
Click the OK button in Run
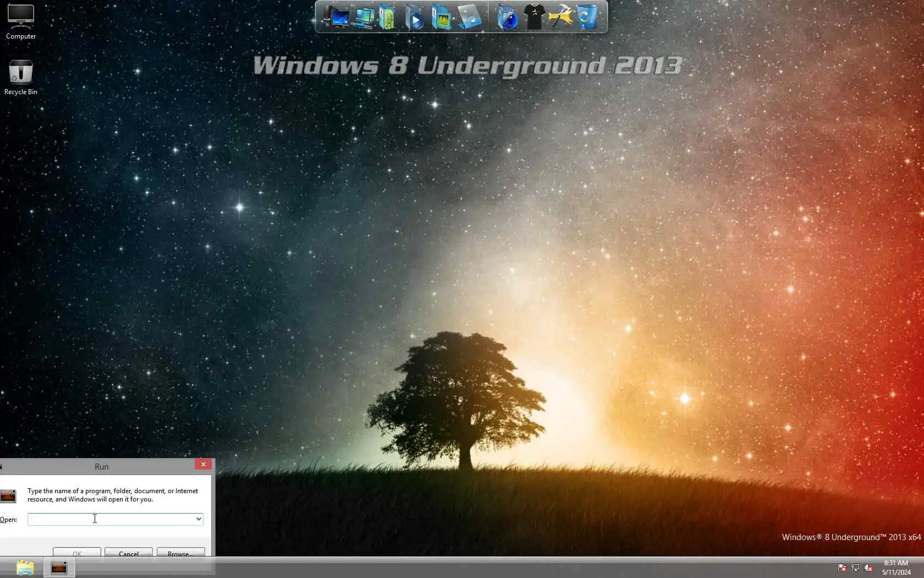tap(77, 553)
